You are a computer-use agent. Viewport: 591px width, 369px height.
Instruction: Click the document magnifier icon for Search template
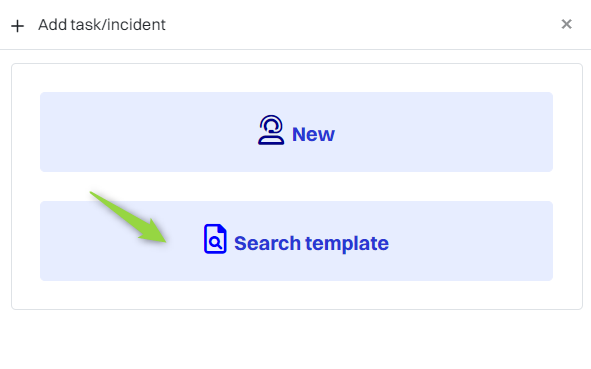pyautogui.click(x=215, y=239)
